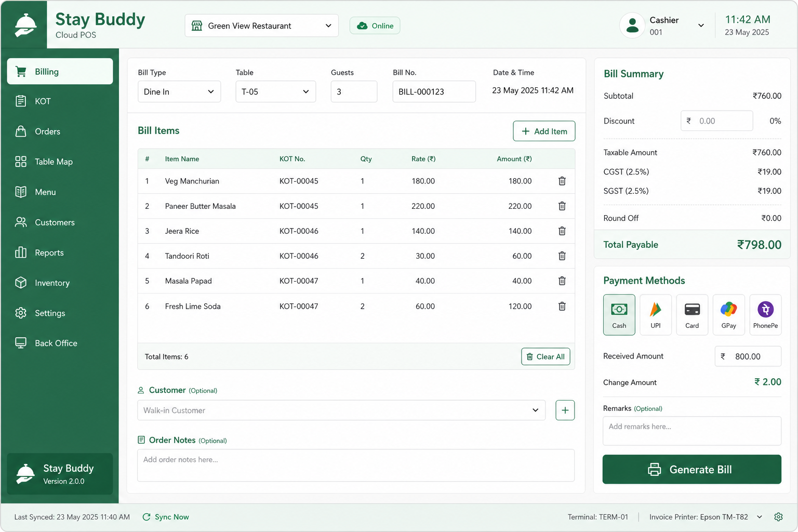This screenshot has width=798, height=532.
Task: Pick PhonePe payment method
Action: click(765, 315)
